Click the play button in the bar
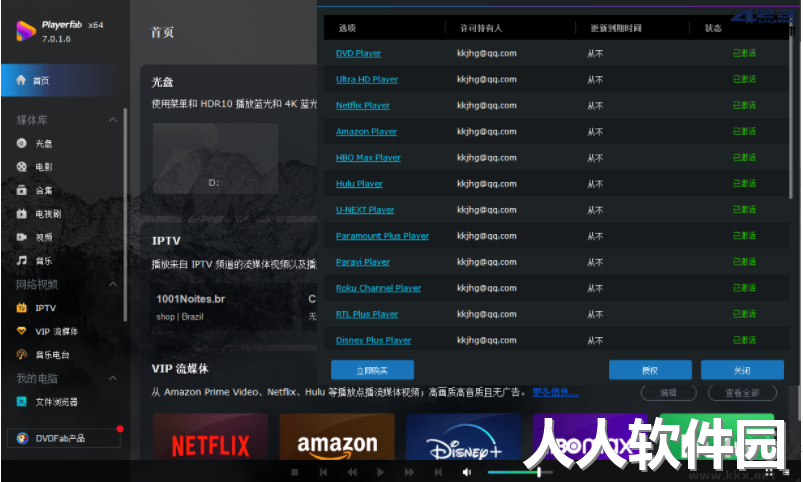Screen dimensions: 803x482 pyautogui.click(x=380, y=472)
